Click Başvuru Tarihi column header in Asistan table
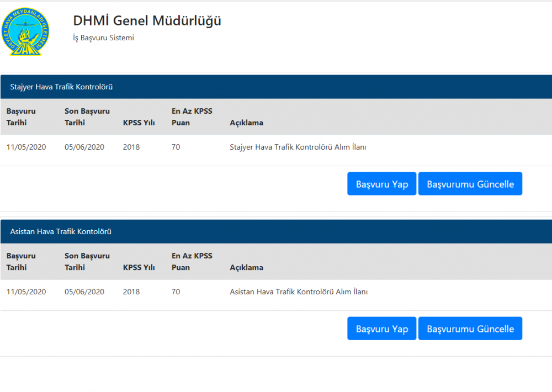 click(21, 262)
